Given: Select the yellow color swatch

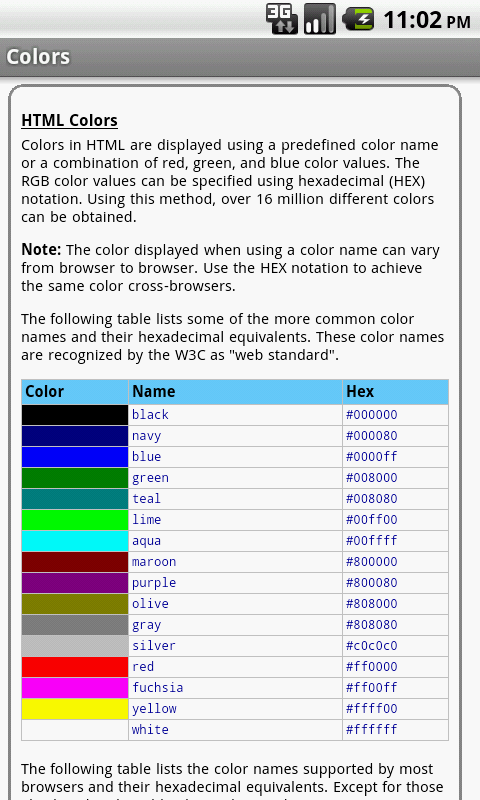Looking at the screenshot, I should click(x=74, y=709).
